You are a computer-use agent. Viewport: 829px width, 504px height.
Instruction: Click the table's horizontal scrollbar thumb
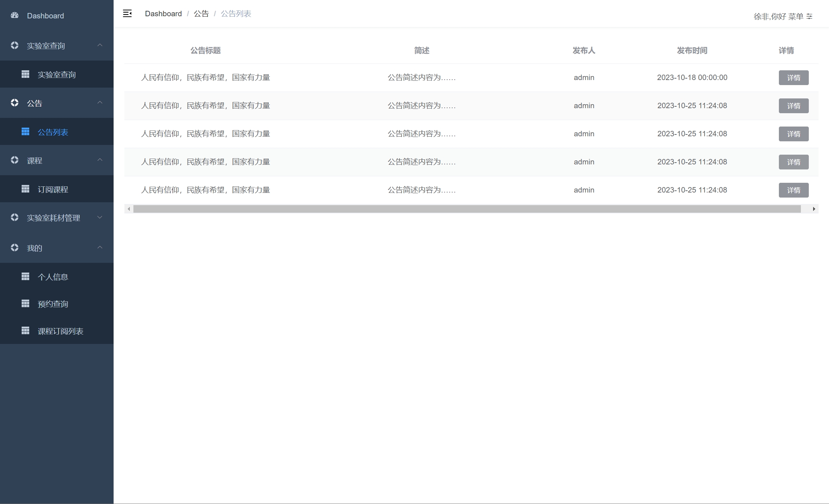[467, 209]
